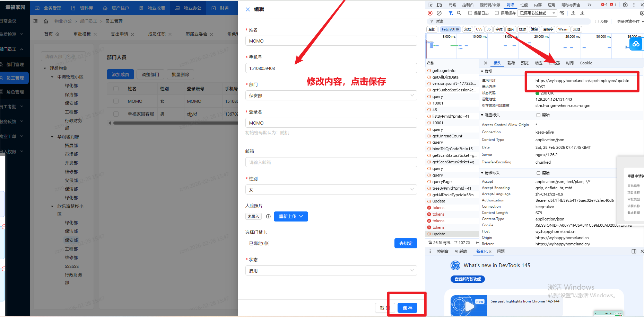Open the 部门 dropdown showing 保安部
Viewport: 644px width, 317px height.
(331, 96)
